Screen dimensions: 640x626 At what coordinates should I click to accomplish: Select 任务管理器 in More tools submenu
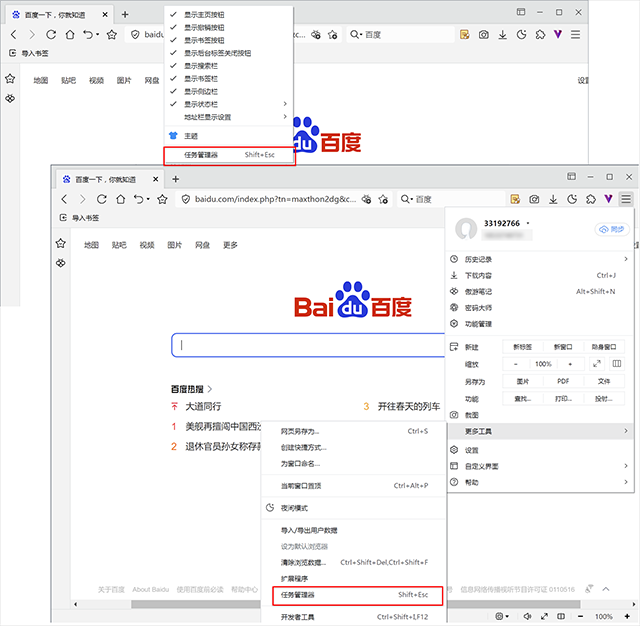point(357,595)
